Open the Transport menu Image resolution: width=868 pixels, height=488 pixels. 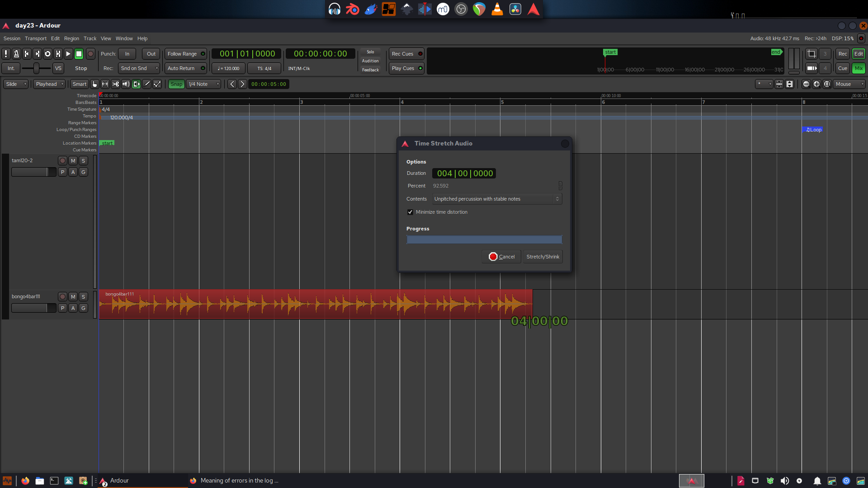36,38
